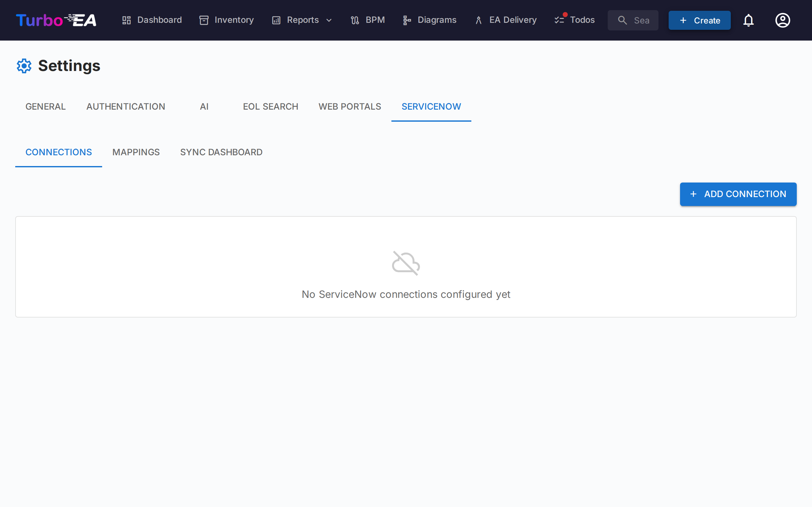Open the Dashboard navigation icon
The height and width of the screenshot is (507, 812).
pos(126,20)
